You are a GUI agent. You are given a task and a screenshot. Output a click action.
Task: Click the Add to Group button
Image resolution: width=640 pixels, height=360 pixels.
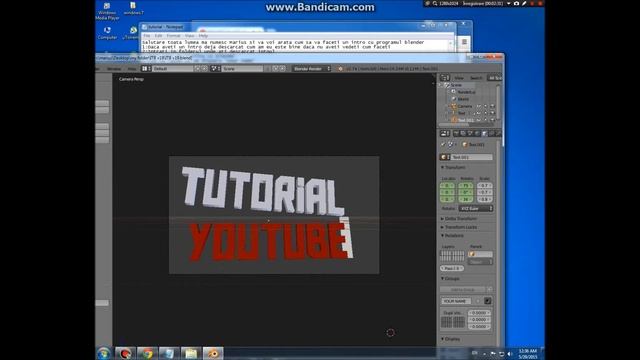pos(463,289)
